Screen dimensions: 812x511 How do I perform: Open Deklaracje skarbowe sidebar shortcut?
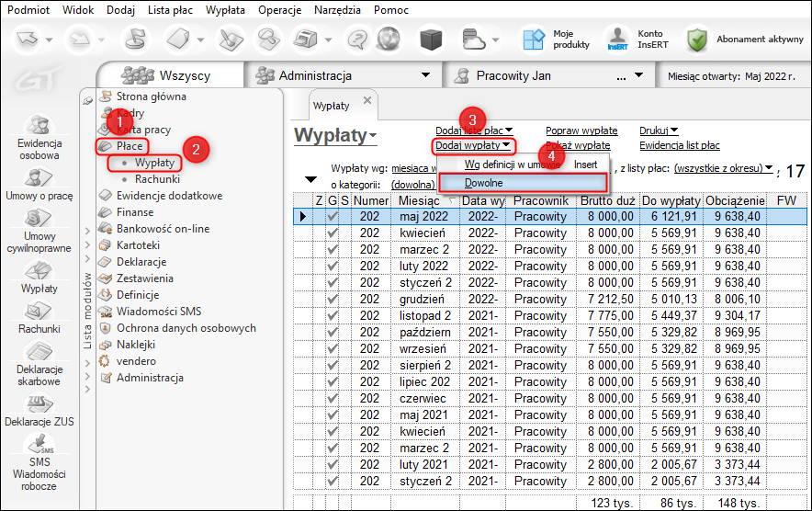click(x=39, y=353)
